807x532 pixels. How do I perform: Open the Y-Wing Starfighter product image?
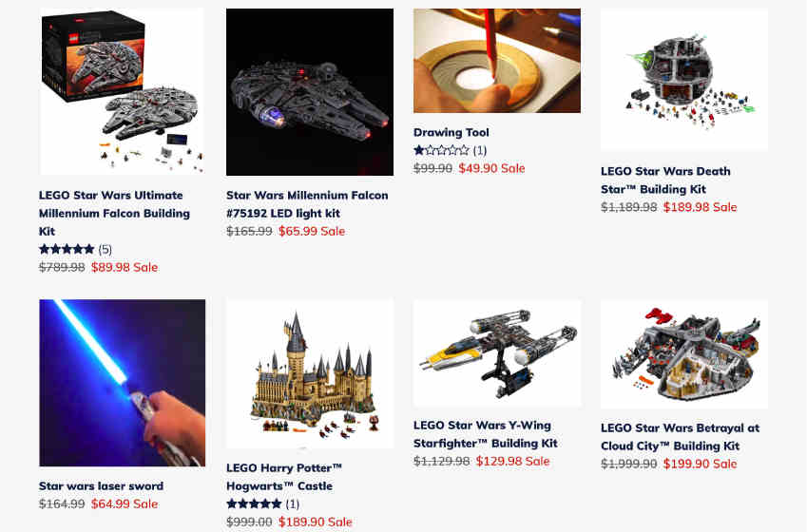coord(497,353)
